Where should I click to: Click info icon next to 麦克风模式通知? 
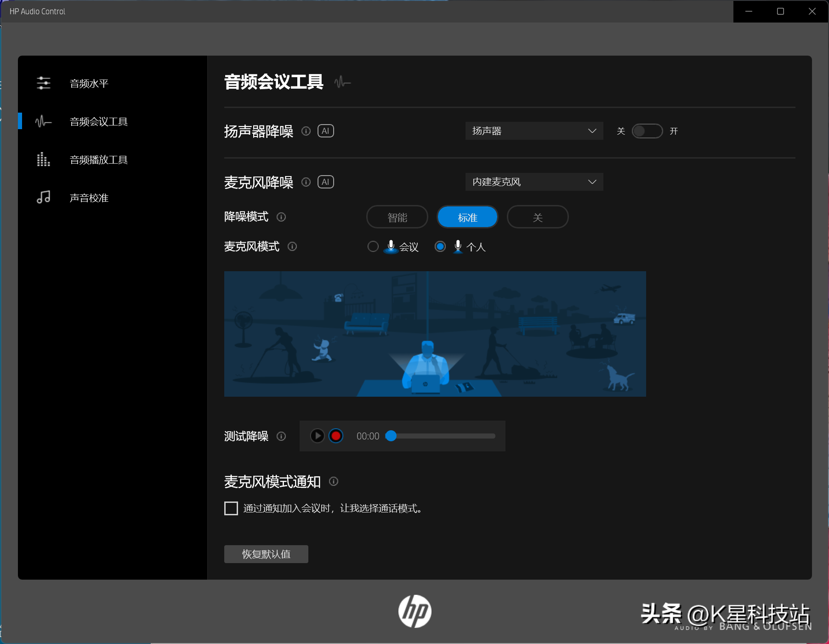click(334, 481)
